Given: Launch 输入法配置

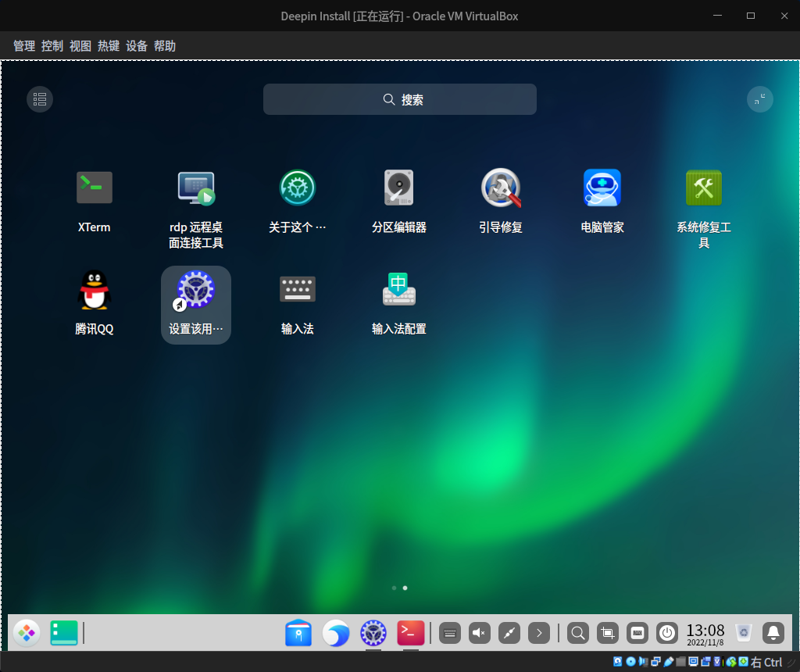Looking at the screenshot, I should click(399, 289).
